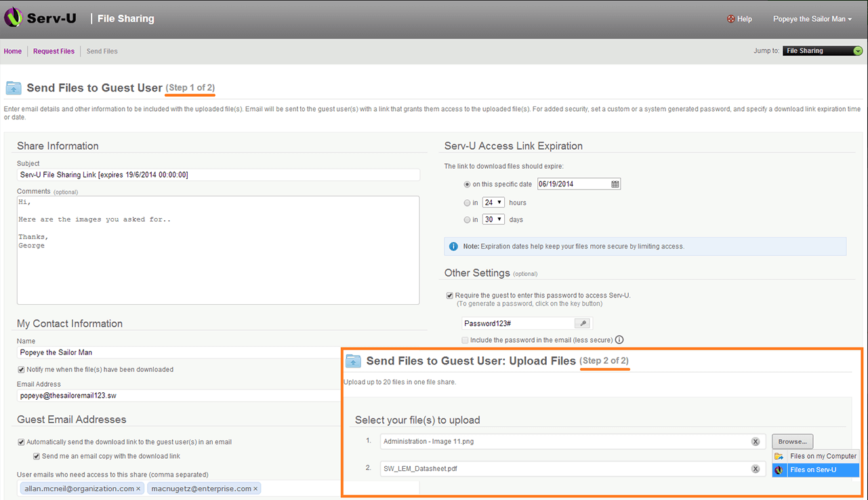Remove allan.mcneil@organization.com email tag
The image size is (868, 500).
138,488
